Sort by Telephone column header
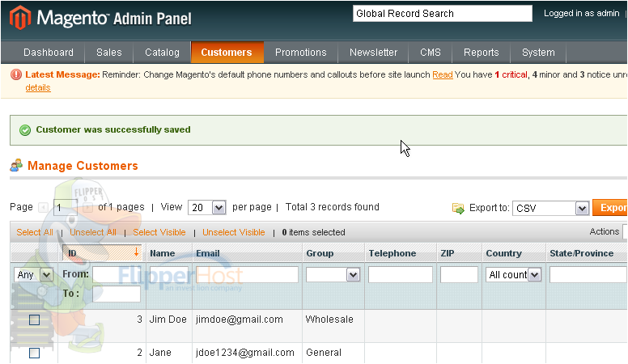628x364 pixels. point(392,253)
